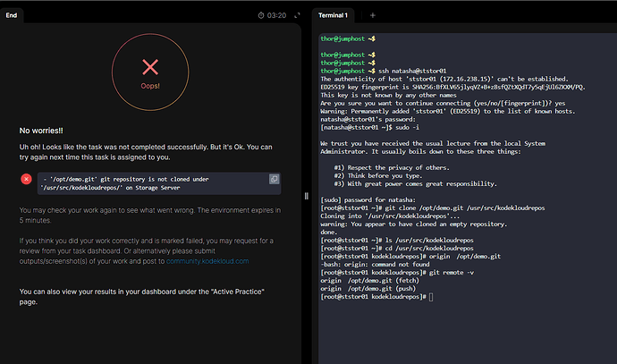
Task: Click the '#1) Respect the privacy of others.' line
Action: pos(392,167)
